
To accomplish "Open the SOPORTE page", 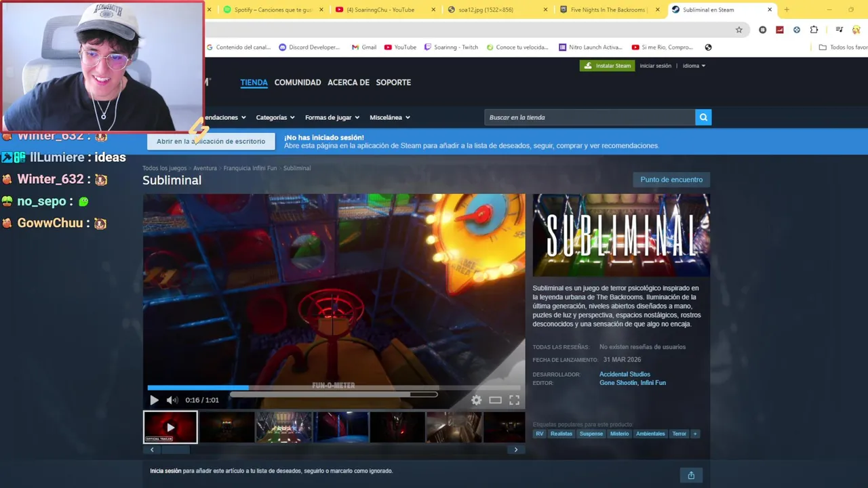I will pyautogui.click(x=393, y=82).
